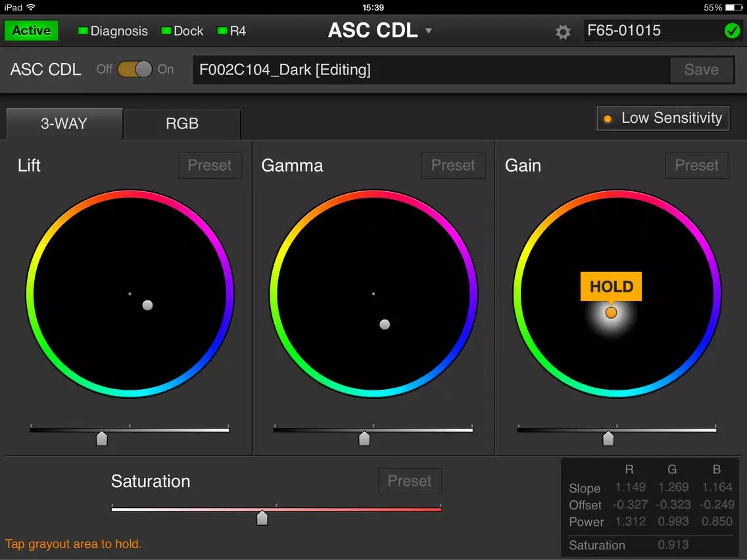The height and width of the screenshot is (560, 747).
Task: Open the Lift Preset button
Action: [210, 165]
